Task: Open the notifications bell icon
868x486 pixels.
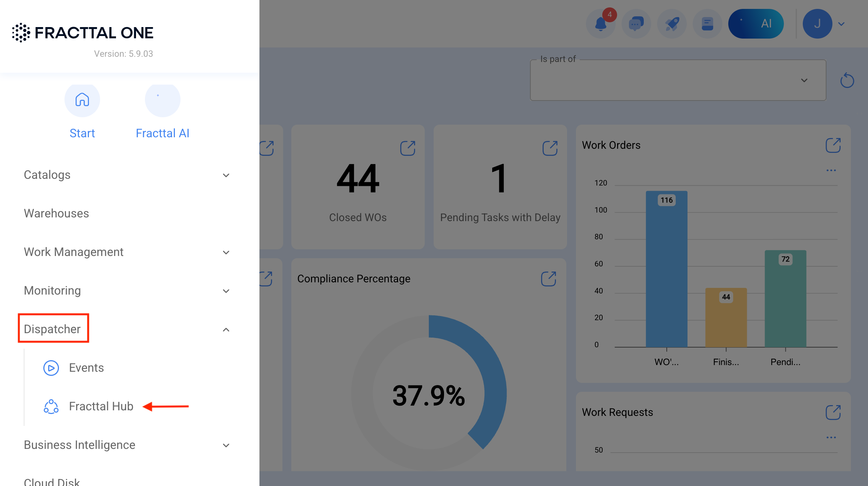Action: pyautogui.click(x=601, y=24)
